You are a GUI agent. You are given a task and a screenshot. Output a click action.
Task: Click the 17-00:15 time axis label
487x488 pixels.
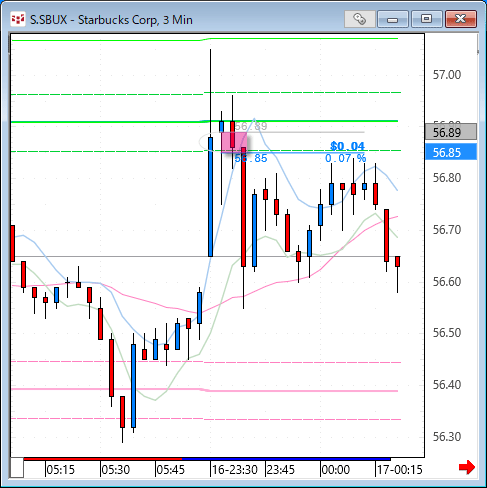pos(400,470)
